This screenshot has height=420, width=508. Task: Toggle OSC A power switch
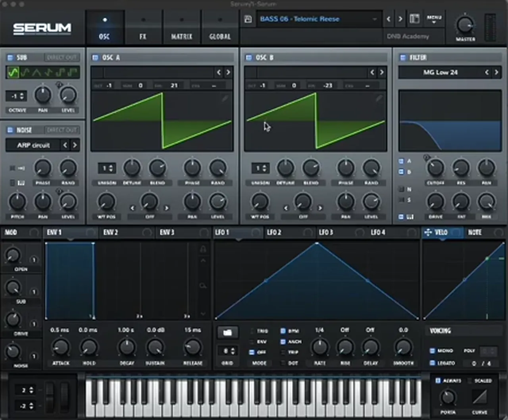(x=95, y=58)
